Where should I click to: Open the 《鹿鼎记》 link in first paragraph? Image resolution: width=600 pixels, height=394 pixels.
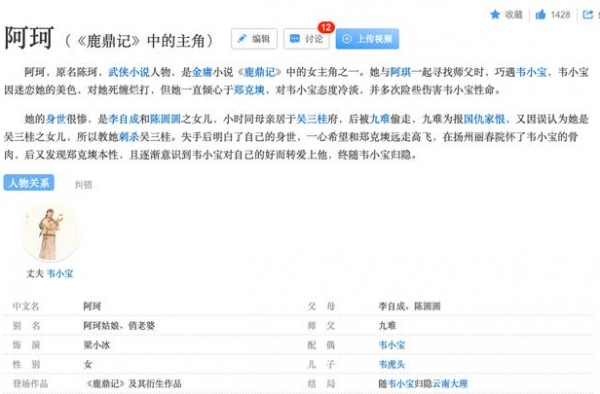point(260,72)
